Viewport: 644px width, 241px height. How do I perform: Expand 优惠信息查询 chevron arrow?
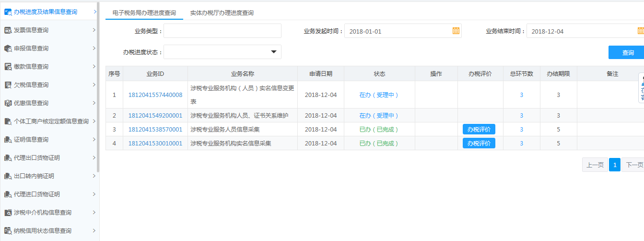click(94, 103)
